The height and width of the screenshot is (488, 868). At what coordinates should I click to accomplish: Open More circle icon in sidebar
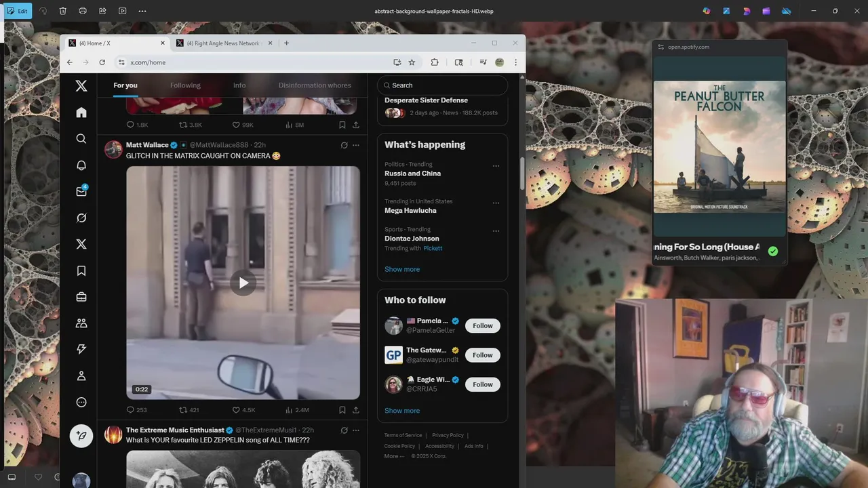(81, 402)
